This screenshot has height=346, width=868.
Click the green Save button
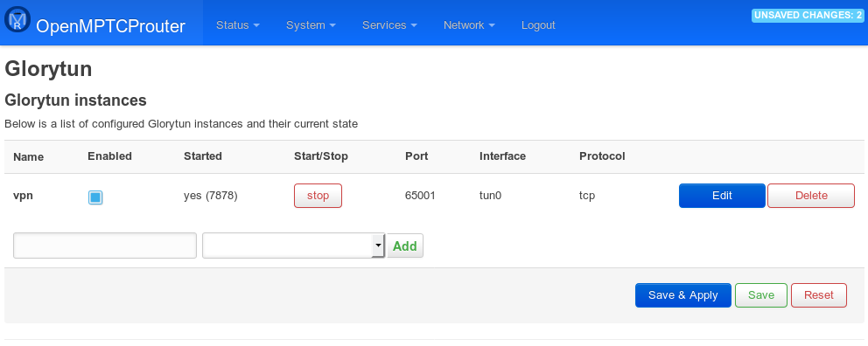(x=760, y=295)
